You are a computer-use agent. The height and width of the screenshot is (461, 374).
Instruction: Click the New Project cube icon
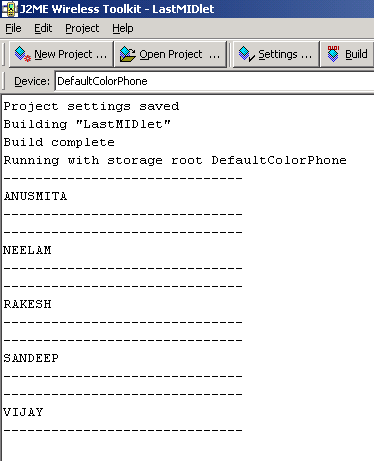coord(23,54)
